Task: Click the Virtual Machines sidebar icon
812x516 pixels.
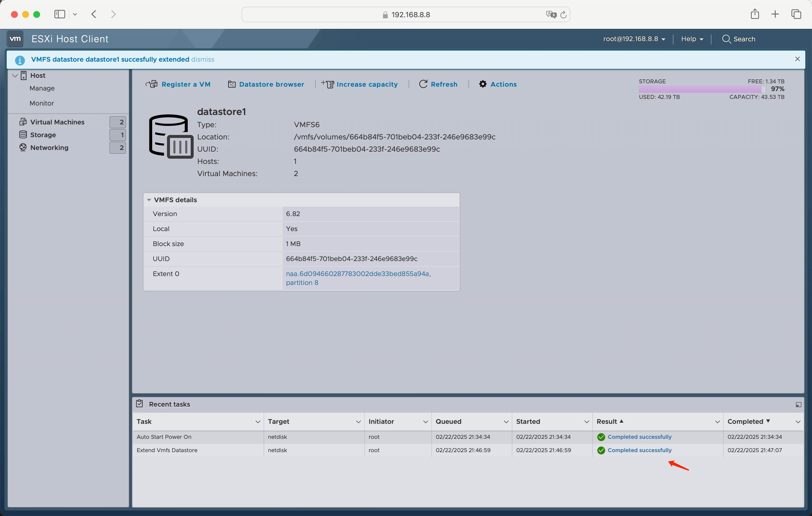Action: pos(23,122)
